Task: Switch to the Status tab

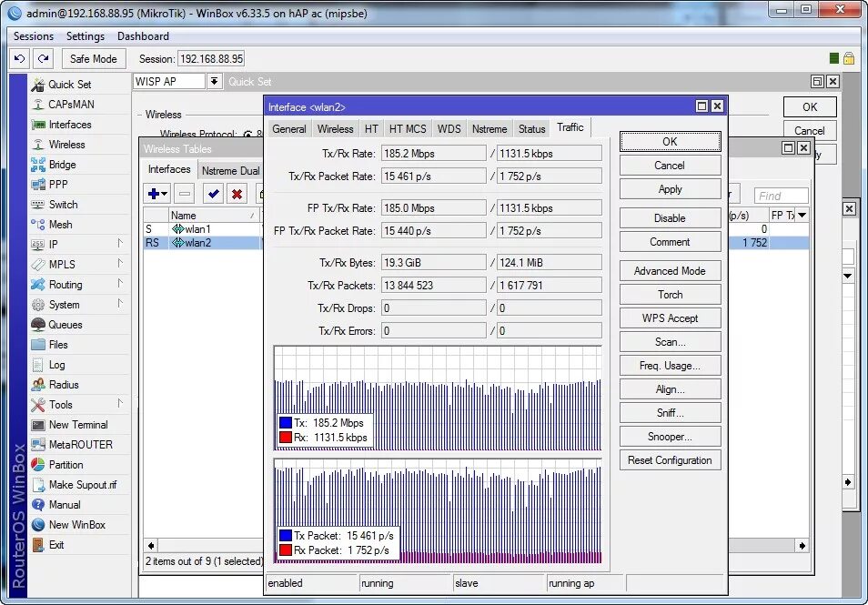Action: tap(531, 129)
